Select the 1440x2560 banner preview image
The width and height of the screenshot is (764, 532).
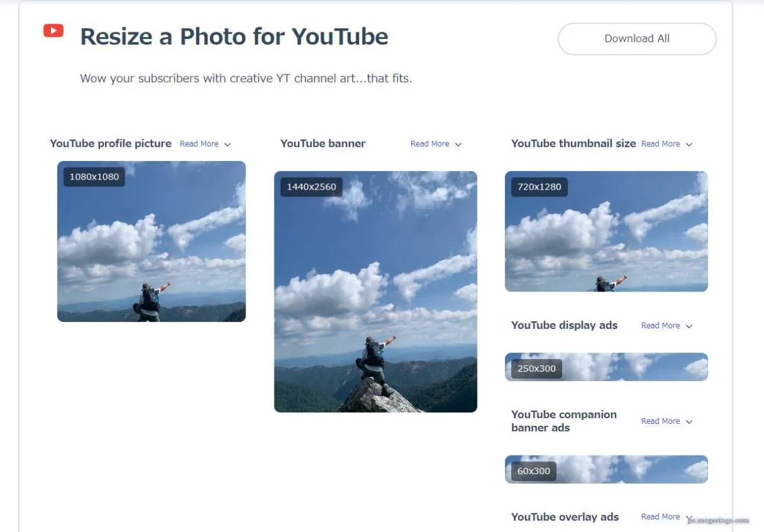click(x=376, y=291)
